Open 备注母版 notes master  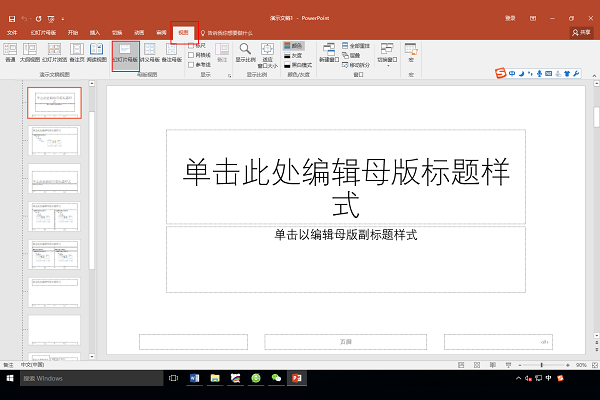click(x=171, y=51)
